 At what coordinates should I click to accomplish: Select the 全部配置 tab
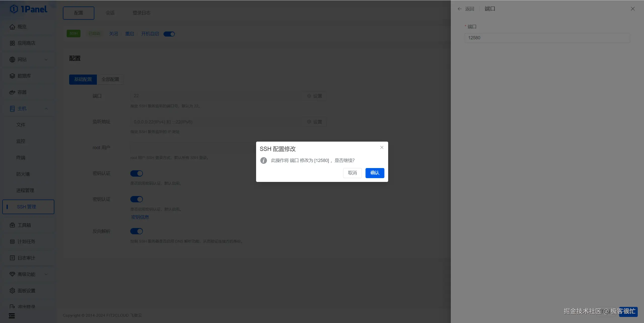pos(110,79)
